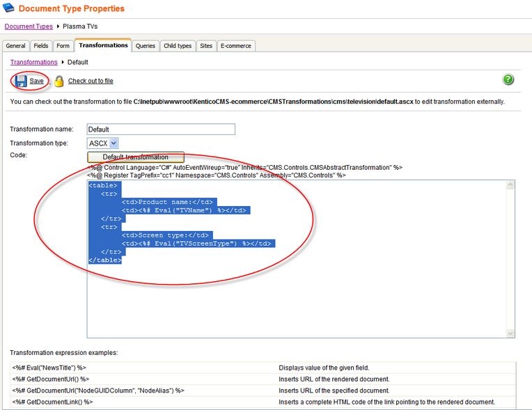This screenshot has height=410, width=532.
Task: Open the E-commerce tab
Action: tap(236, 46)
